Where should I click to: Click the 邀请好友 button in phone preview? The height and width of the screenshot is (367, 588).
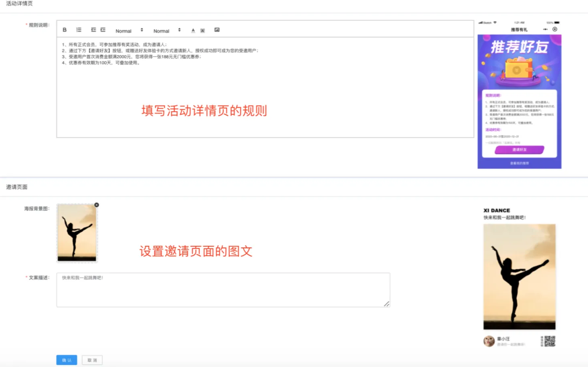pos(519,150)
